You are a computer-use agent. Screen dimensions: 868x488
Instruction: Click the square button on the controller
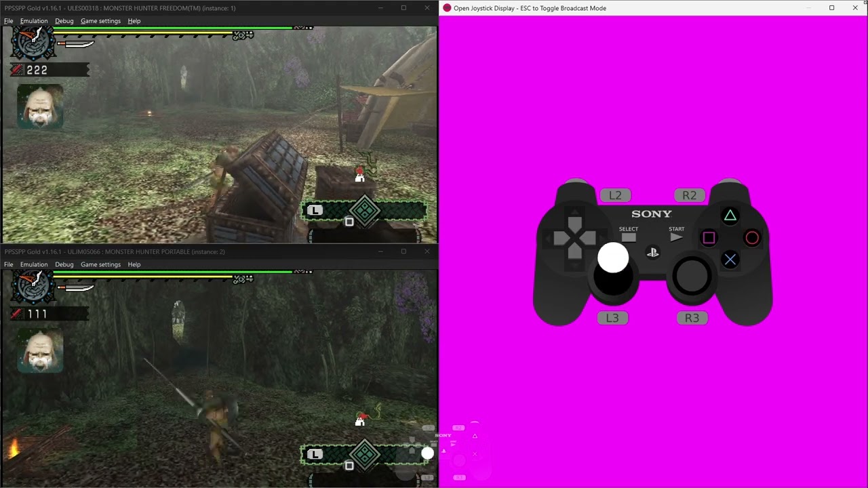[x=709, y=238]
